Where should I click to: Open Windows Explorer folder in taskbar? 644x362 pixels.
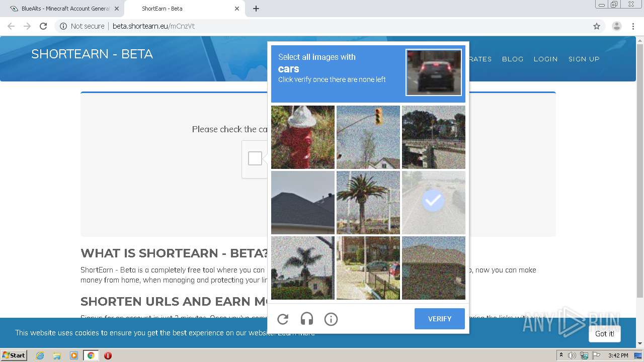coord(57,355)
